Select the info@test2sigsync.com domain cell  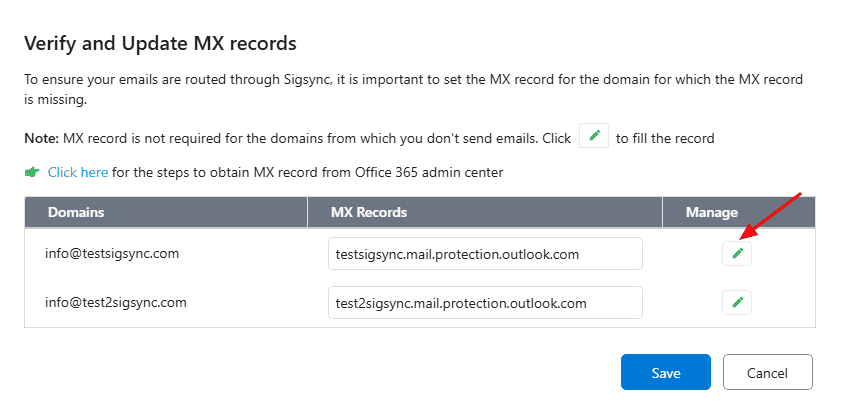(x=116, y=302)
